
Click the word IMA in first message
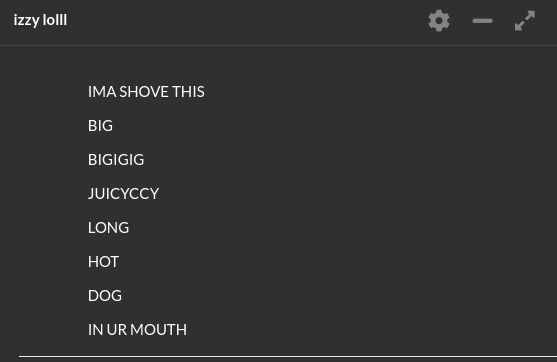pyautogui.click(x=102, y=92)
